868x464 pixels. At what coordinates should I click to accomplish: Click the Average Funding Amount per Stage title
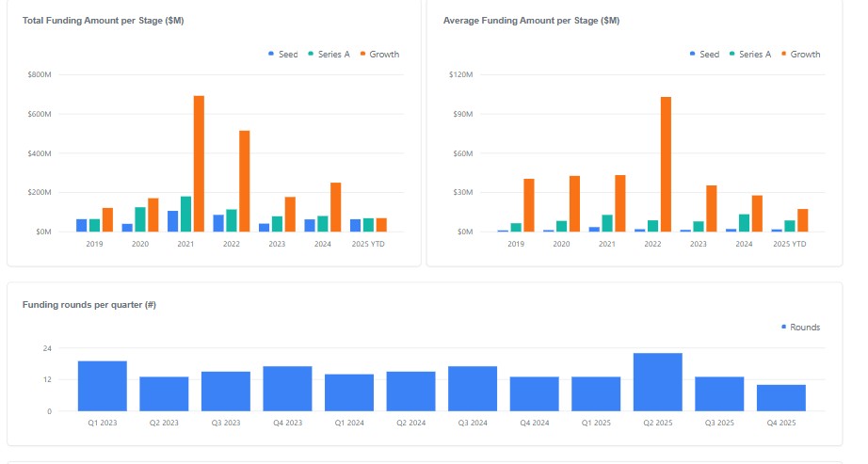[531, 21]
